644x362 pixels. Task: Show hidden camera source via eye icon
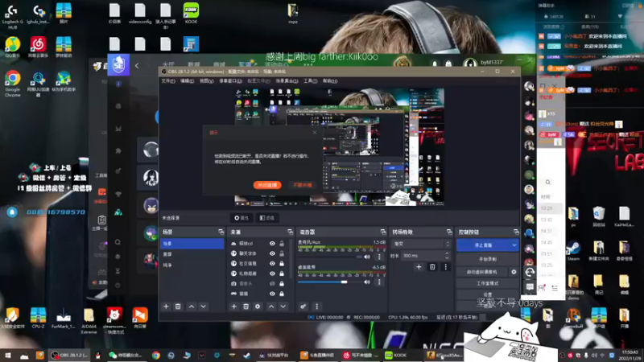tap(272, 284)
